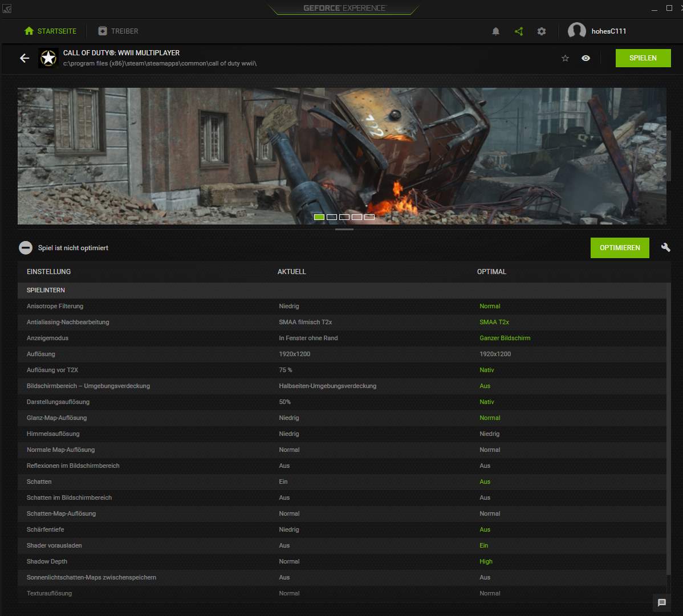Click the SMAA T2x optimal value

click(x=494, y=322)
